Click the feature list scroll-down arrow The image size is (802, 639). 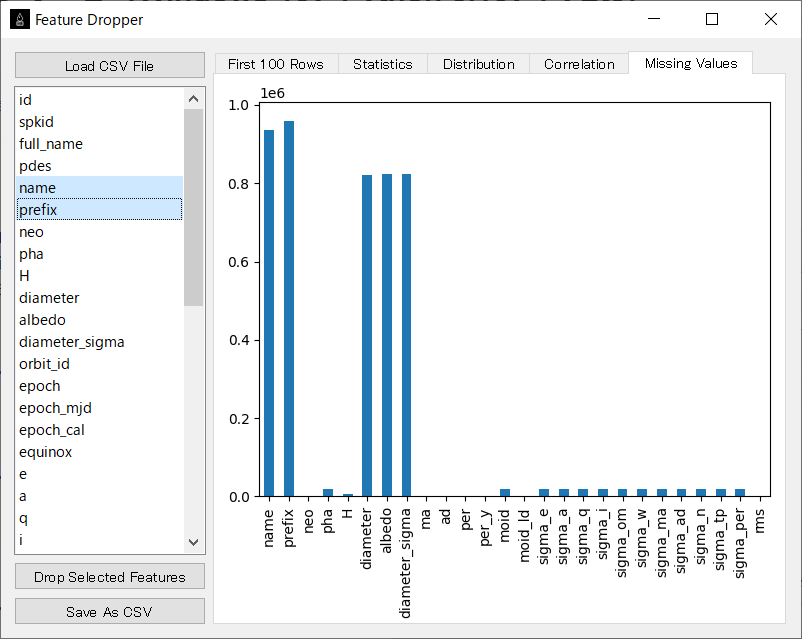pyautogui.click(x=193, y=542)
